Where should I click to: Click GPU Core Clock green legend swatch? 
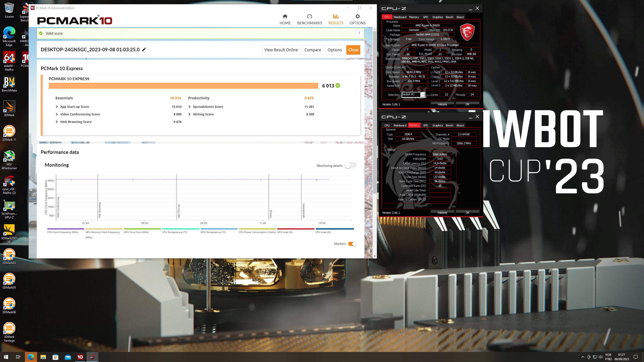(142, 229)
